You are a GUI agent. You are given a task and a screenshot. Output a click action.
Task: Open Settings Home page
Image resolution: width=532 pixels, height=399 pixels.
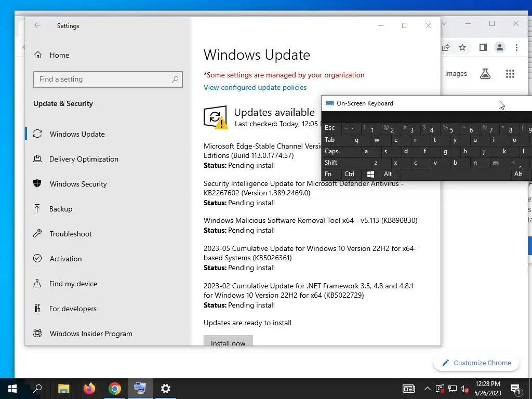click(51, 55)
